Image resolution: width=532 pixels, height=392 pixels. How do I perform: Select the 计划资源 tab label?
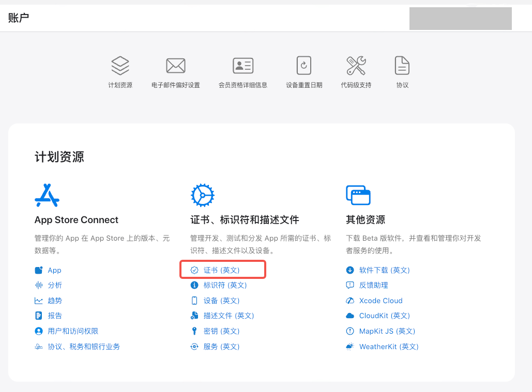pyautogui.click(x=120, y=85)
